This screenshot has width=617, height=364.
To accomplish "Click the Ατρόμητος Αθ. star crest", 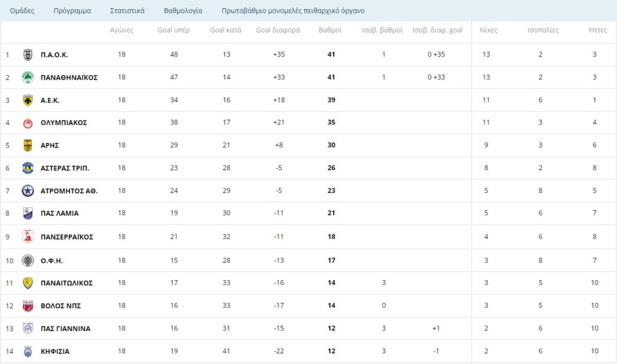I will tap(28, 191).
